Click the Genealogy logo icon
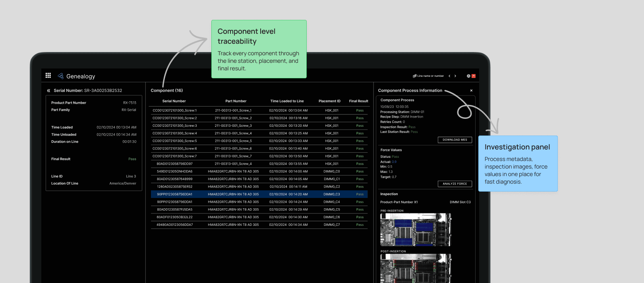The width and height of the screenshot is (644, 283). 61,76
